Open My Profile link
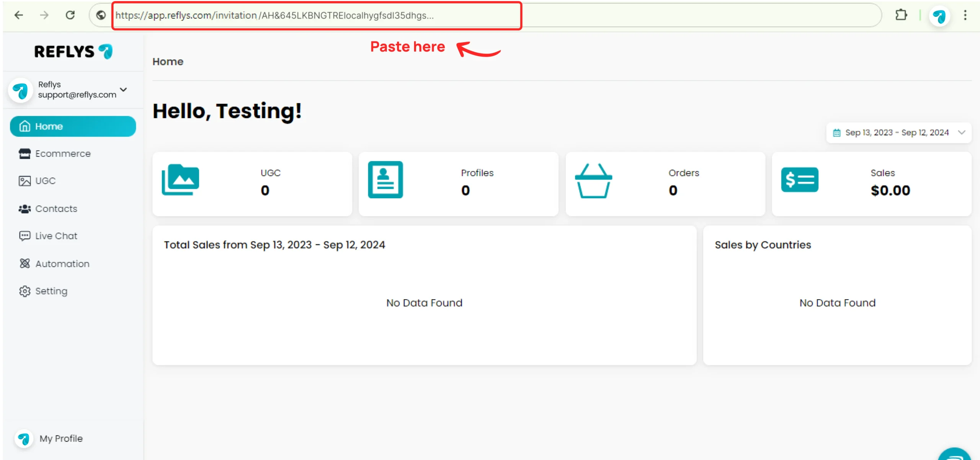The height and width of the screenshot is (460, 980). click(61, 439)
